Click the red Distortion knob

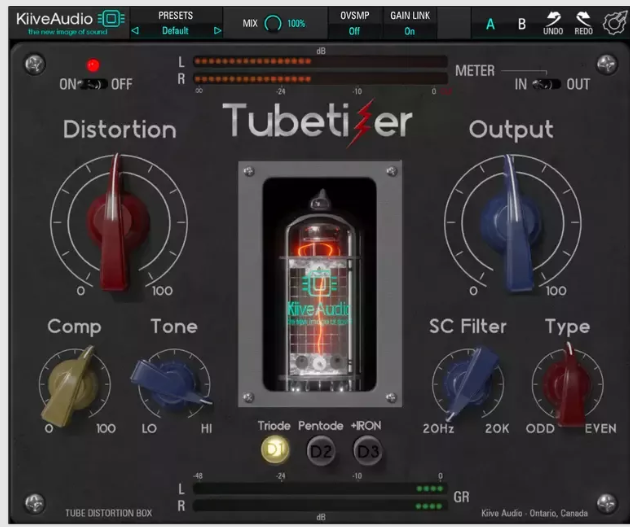point(119,222)
